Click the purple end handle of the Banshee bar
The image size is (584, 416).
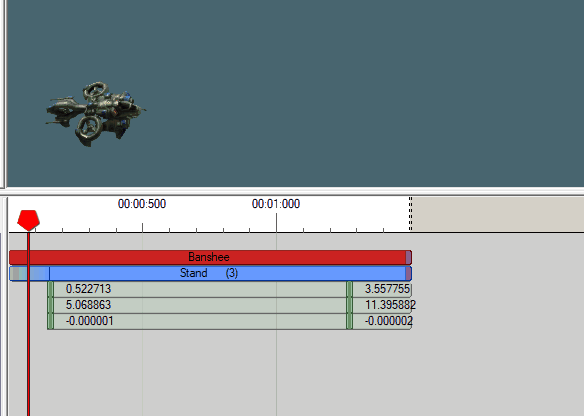409,257
